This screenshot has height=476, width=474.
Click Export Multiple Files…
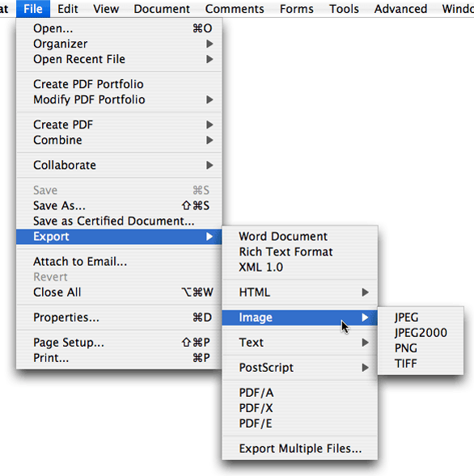tap(300, 449)
